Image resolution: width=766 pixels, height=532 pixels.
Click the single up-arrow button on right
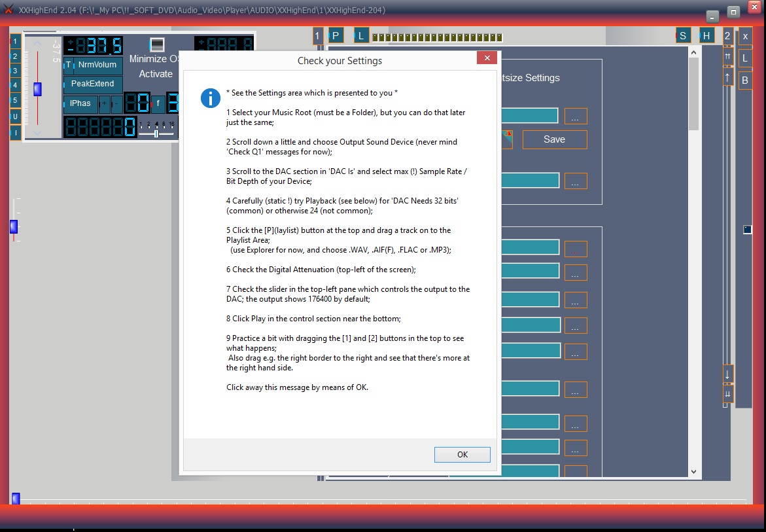pos(728,77)
